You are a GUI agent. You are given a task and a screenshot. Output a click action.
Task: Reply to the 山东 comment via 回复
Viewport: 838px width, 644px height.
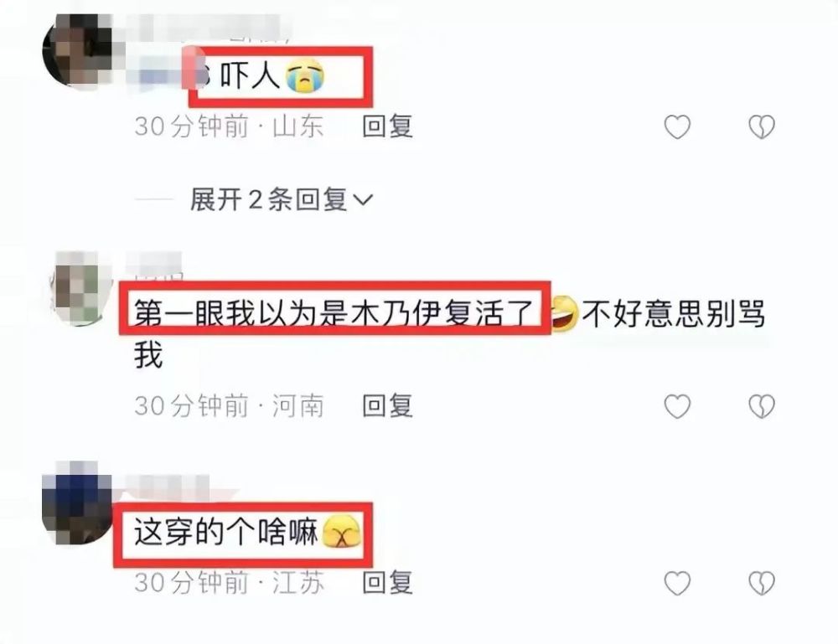pos(387,126)
